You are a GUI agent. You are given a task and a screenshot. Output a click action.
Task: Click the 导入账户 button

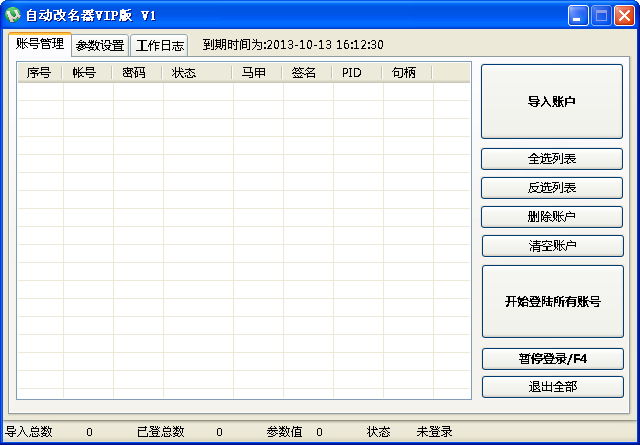pyautogui.click(x=552, y=101)
